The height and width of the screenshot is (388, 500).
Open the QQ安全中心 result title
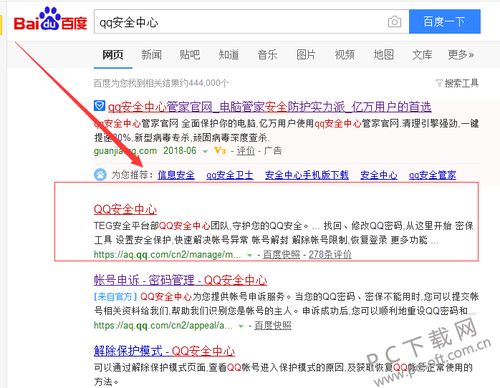125,209
